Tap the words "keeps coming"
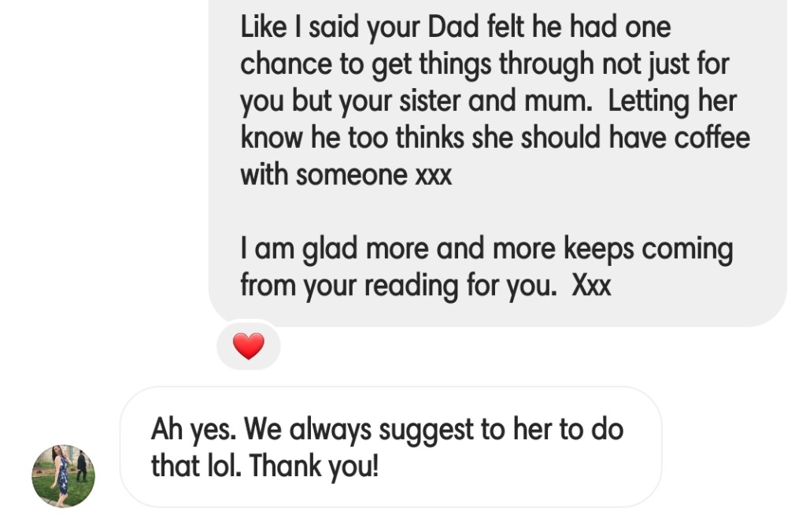This screenshot has width=806, height=532. pyautogui.click(x=648, y=249)
